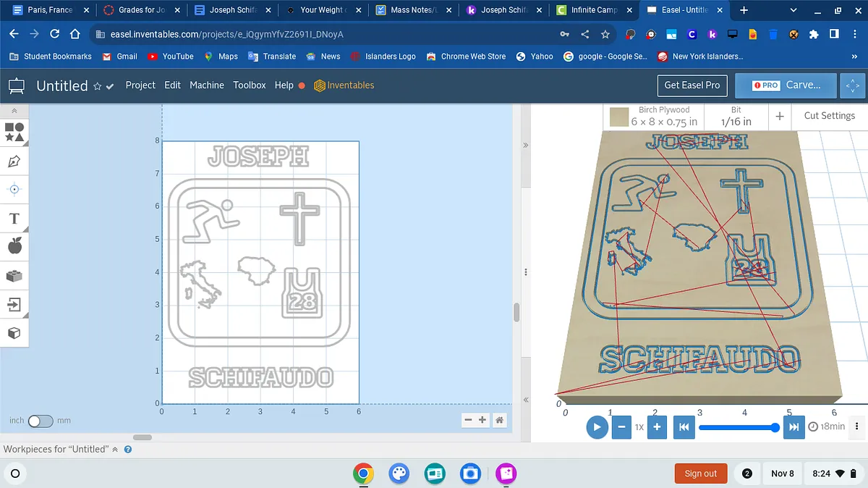Viewport: 868px width, 488px height.
Task: Collapse the left toolbar with double chevron
Action: (14, 111)
